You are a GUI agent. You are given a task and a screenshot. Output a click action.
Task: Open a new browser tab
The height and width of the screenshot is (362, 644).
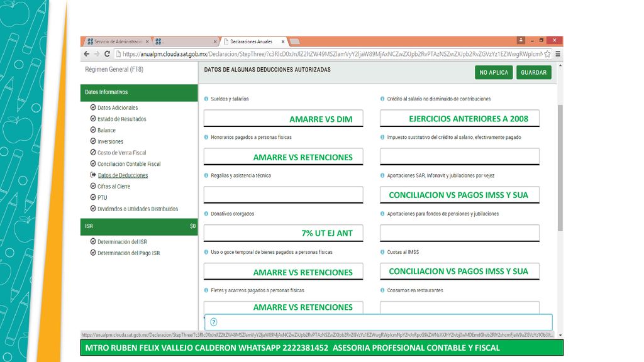(294, 41)
